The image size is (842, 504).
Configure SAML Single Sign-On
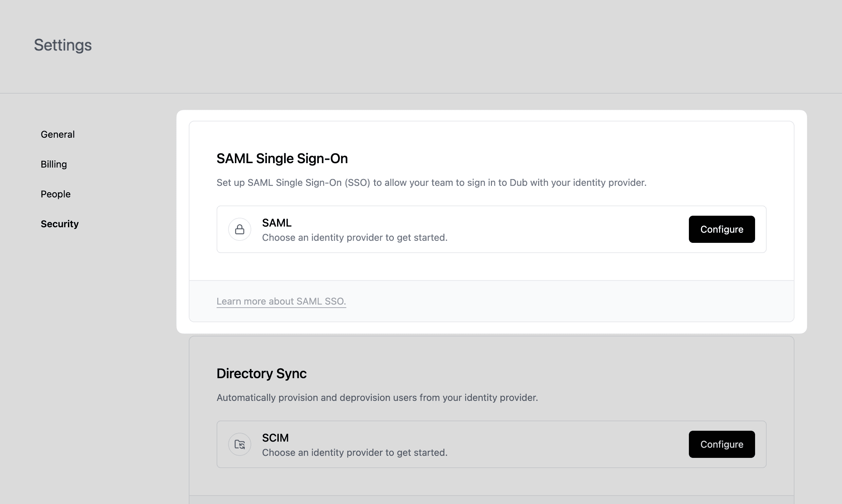[x=722, y=229]
